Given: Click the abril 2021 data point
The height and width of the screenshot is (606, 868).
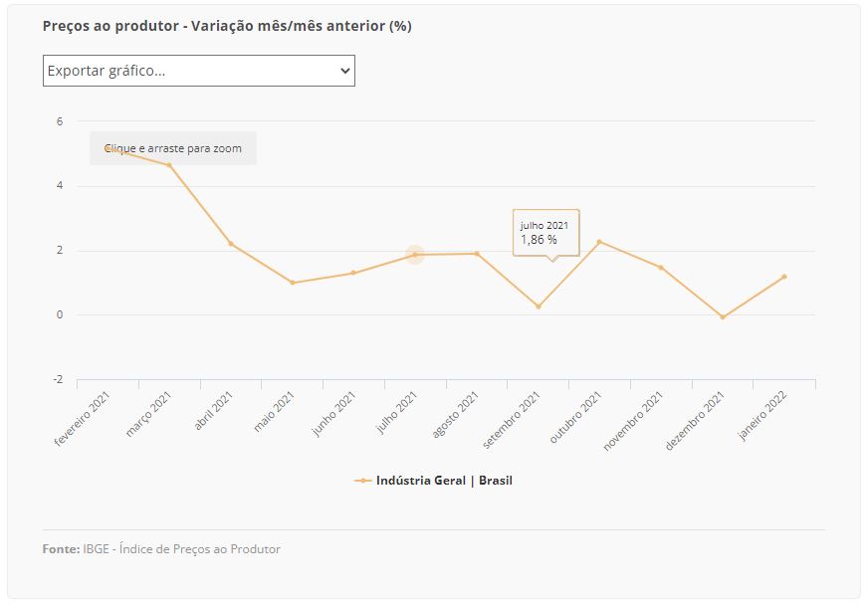Looking at the screenshot, I should tap(231, 244).
